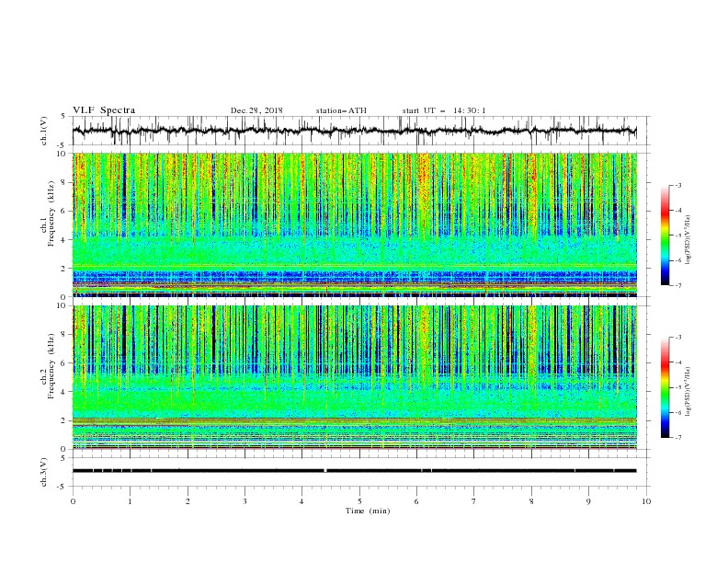Click the "9" tick on the time axis
Viewport: 728px width, 563px height.
[588, 501]
